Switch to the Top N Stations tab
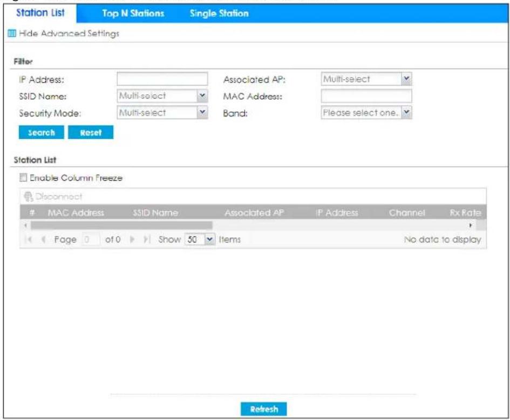510x420 pixels. [x=133, y=13]
